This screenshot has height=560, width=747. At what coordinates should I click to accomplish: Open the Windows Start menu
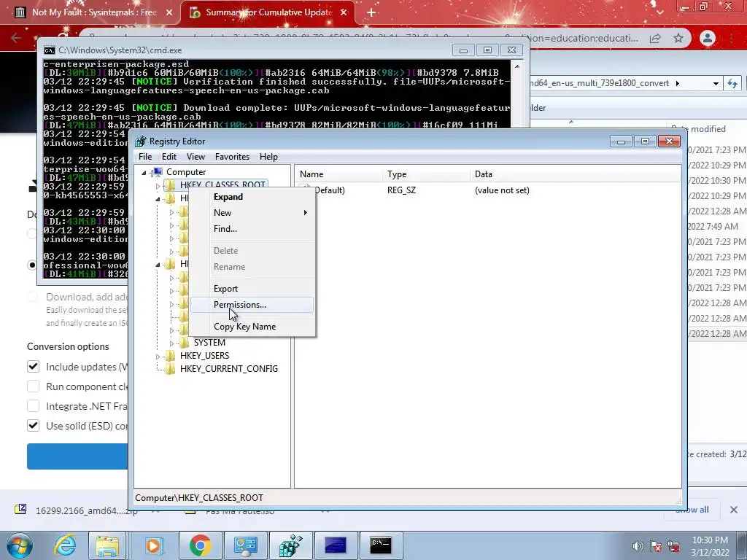point(19,545)
